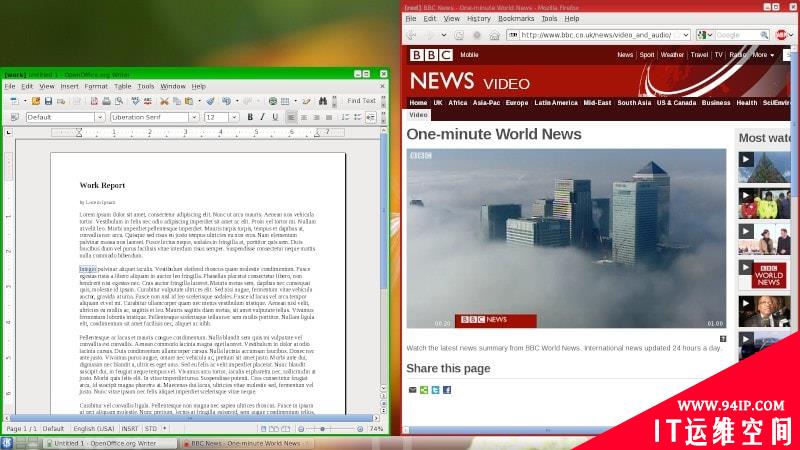The width and height of the screenshot is (800, 450).
Task: Click the Writer horizontal scrollbar
Action: pos(191,418)
